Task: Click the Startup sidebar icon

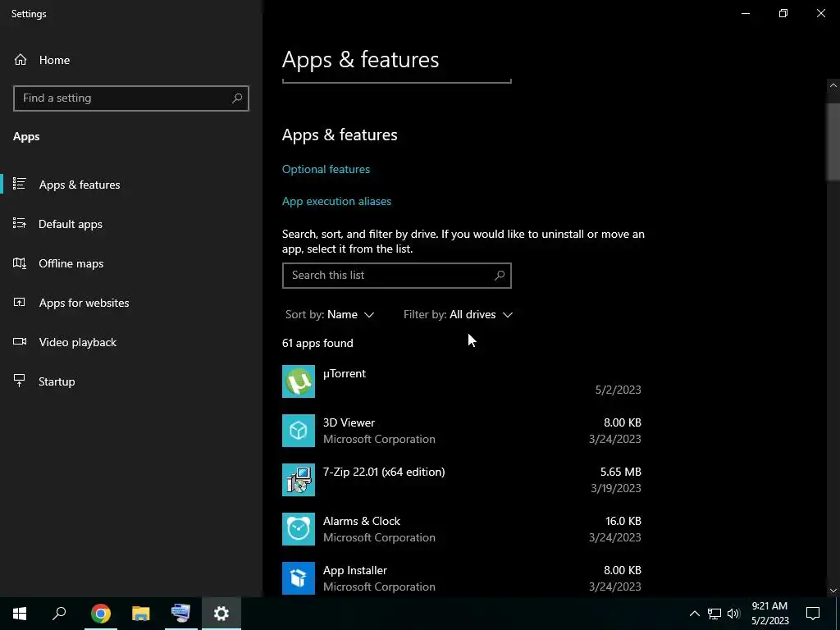Action: click(20, 381)
